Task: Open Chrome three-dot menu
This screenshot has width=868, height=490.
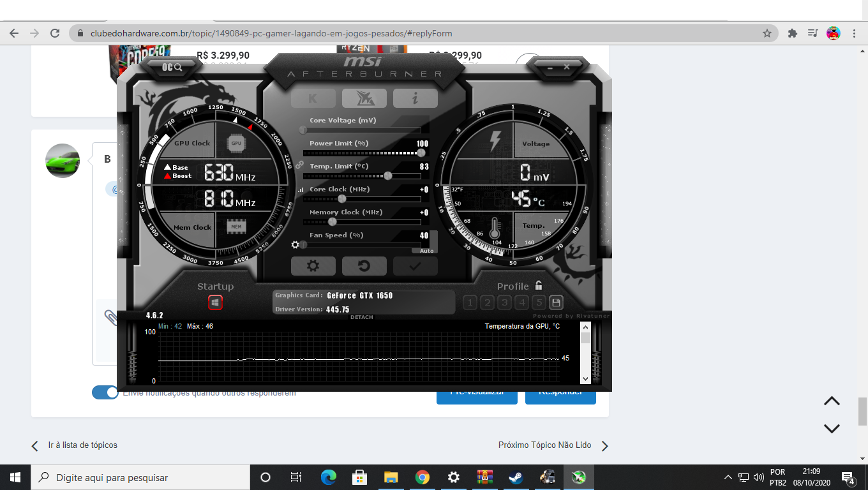Action: click(x=855, y=33)
